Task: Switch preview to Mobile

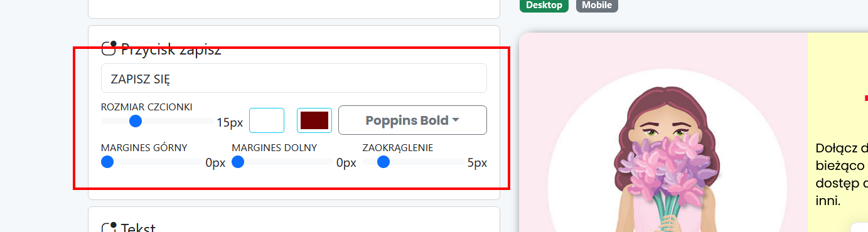Action: (x=597, y=5)
